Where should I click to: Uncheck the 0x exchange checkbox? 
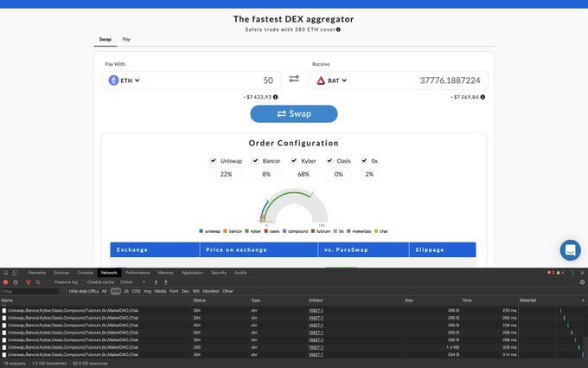click(x=364, y=161)
